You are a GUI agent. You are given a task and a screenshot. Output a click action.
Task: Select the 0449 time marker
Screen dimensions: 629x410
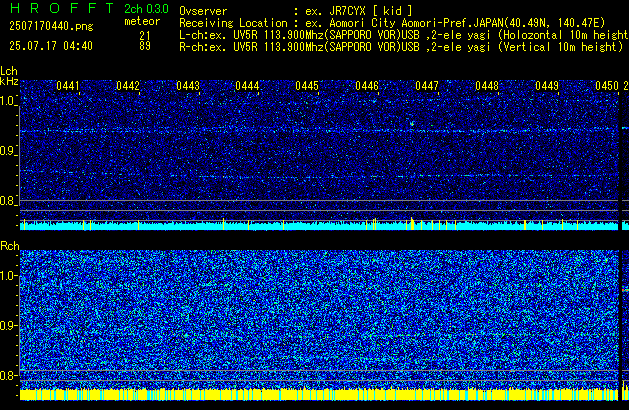click(547, 86)
